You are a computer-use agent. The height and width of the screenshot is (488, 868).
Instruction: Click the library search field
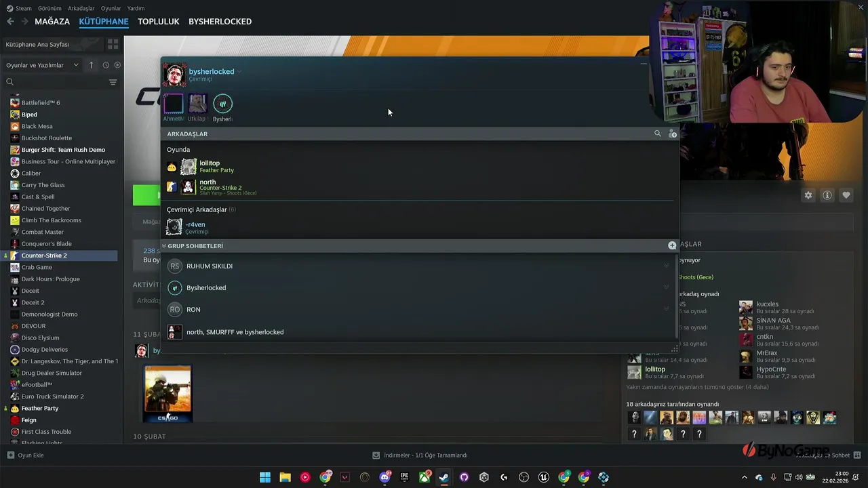[x=54, y=82]
